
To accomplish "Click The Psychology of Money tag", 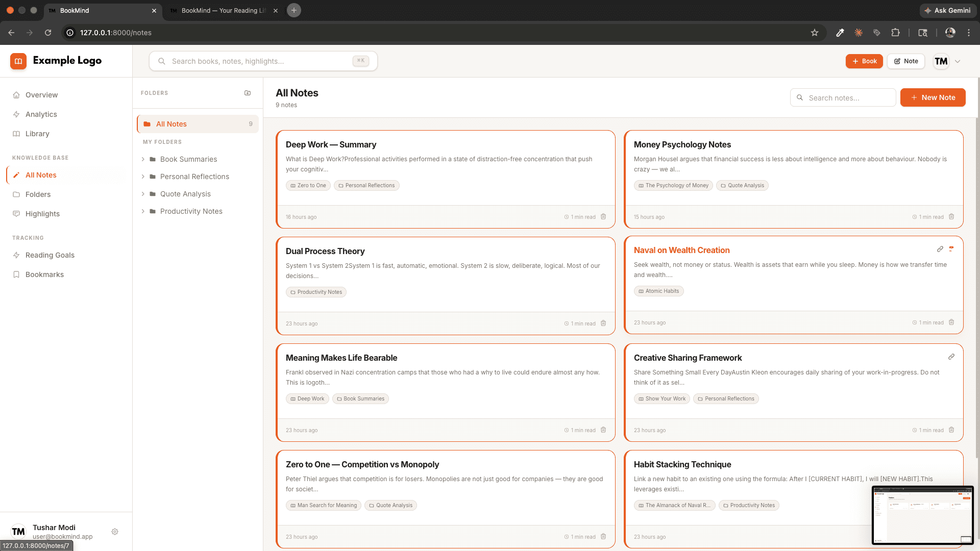I will click(x=673, y=185).
